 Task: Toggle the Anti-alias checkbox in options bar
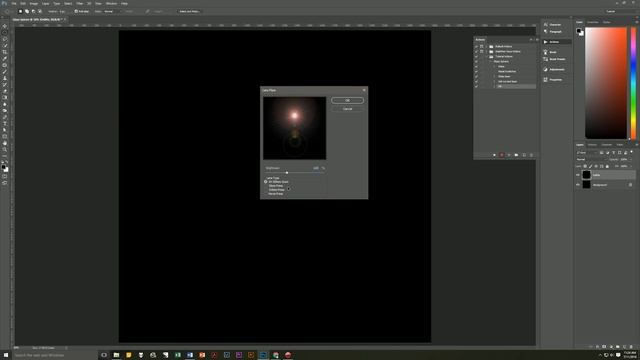point(76,11)
